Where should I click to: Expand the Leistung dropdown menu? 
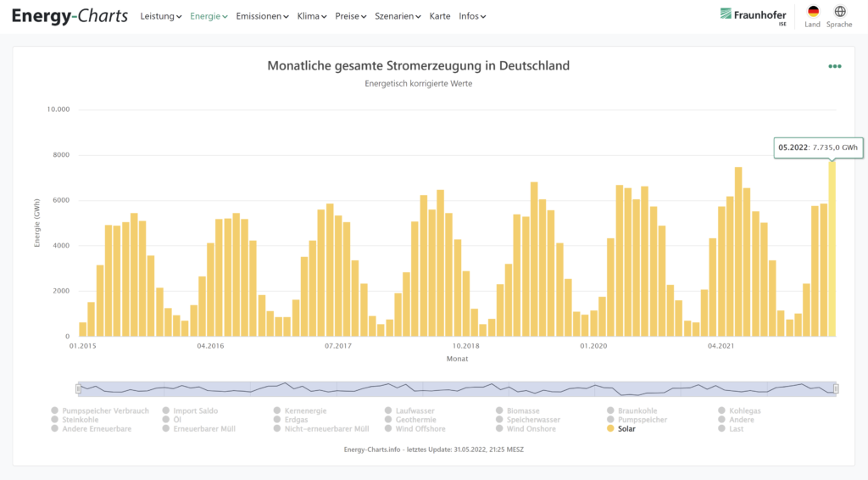pos(160,16)
